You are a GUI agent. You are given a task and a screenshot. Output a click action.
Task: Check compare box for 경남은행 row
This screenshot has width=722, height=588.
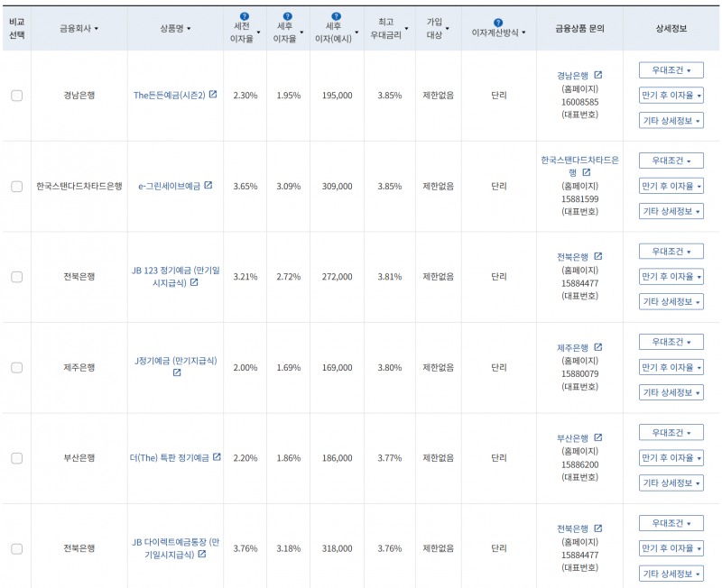coord(17,96)
